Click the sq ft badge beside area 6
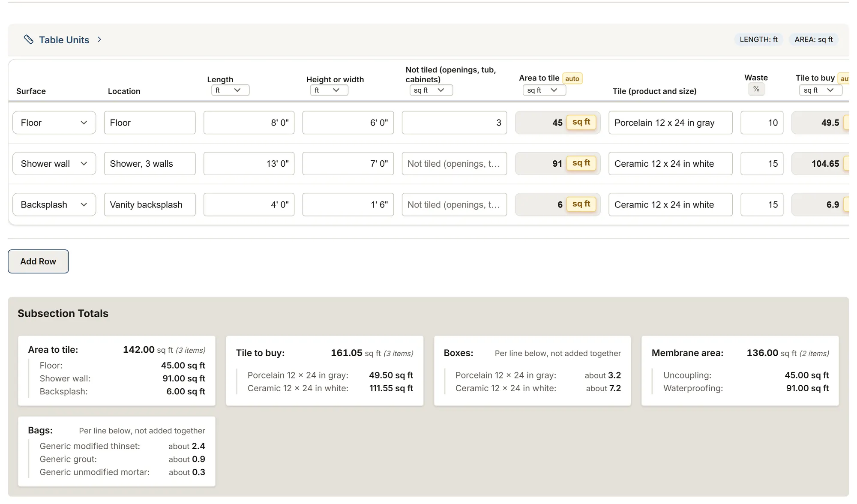Screen dimensions: 857x504 (581, 204)
